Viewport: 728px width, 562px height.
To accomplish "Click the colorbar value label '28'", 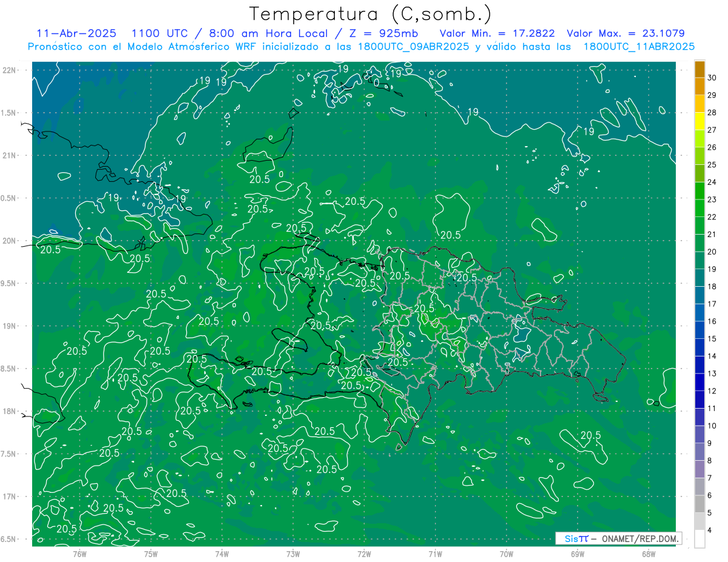I will pos(712,113).
